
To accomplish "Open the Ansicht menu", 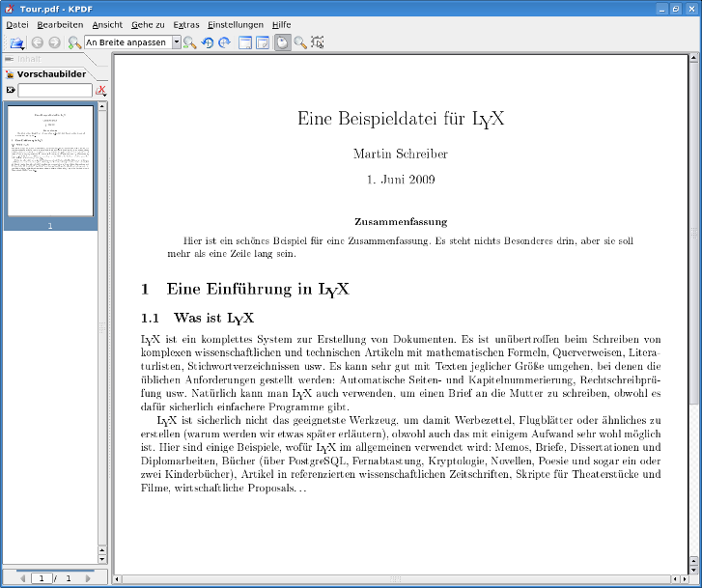I will [x=107, y=25].
